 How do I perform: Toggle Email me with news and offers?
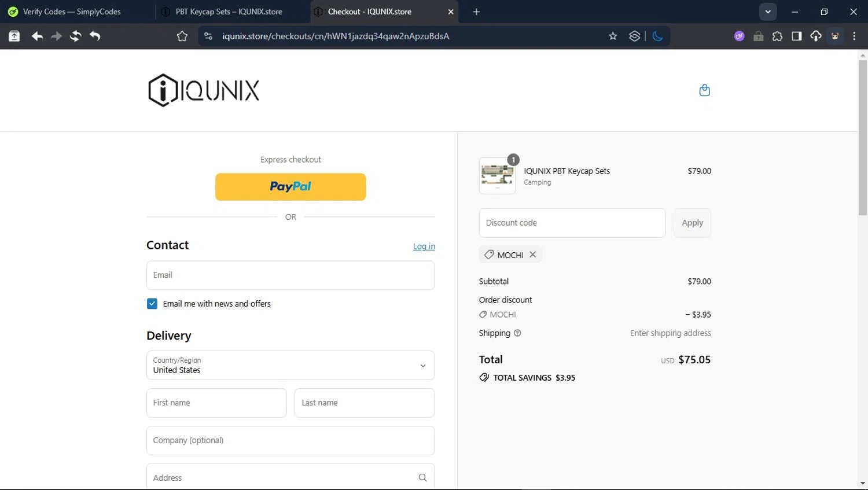(152, 304)
